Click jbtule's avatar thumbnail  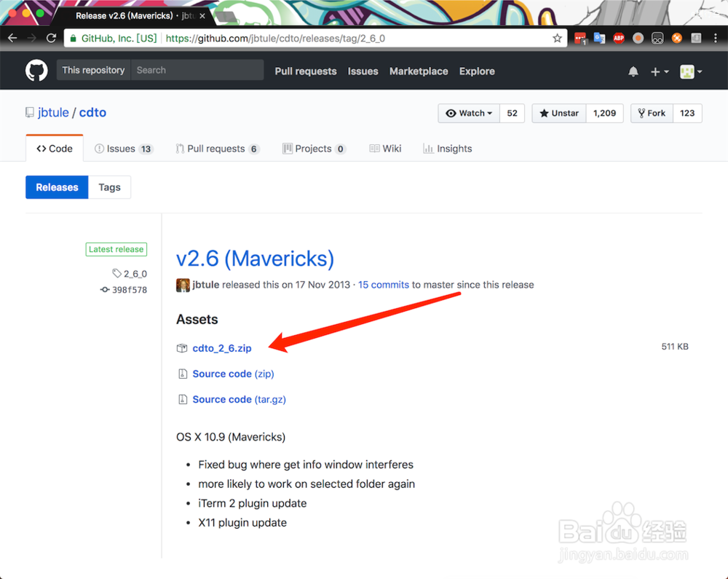pyautogui.click(x=183, y=285)
